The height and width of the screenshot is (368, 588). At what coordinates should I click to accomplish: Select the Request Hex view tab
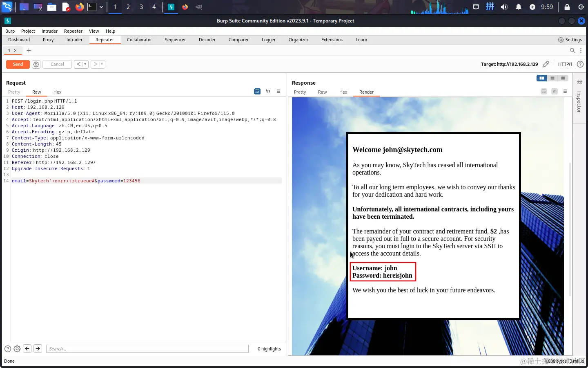[58, 92]
